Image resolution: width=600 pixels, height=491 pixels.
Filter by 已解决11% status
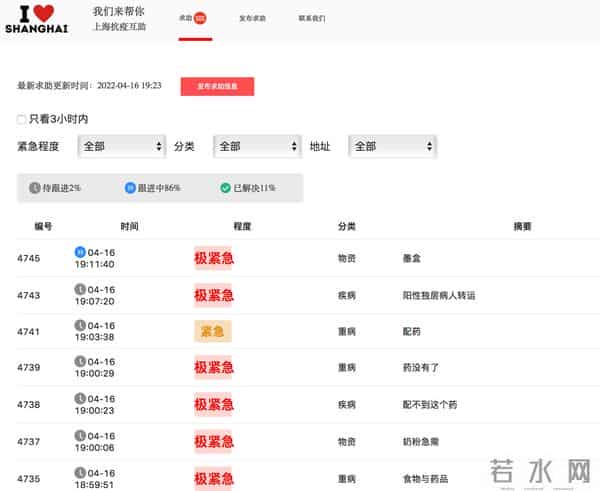[248, 188]
